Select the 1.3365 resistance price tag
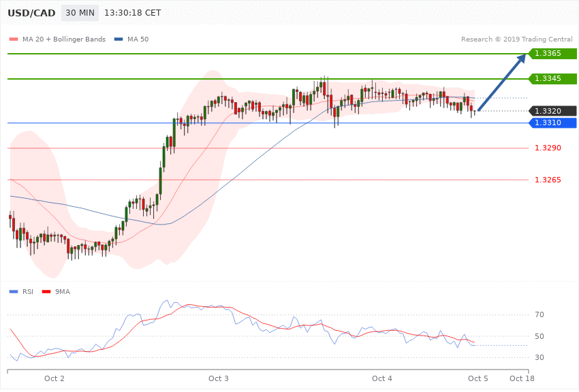Screen dimensions: 579x392 click(553, 54)
